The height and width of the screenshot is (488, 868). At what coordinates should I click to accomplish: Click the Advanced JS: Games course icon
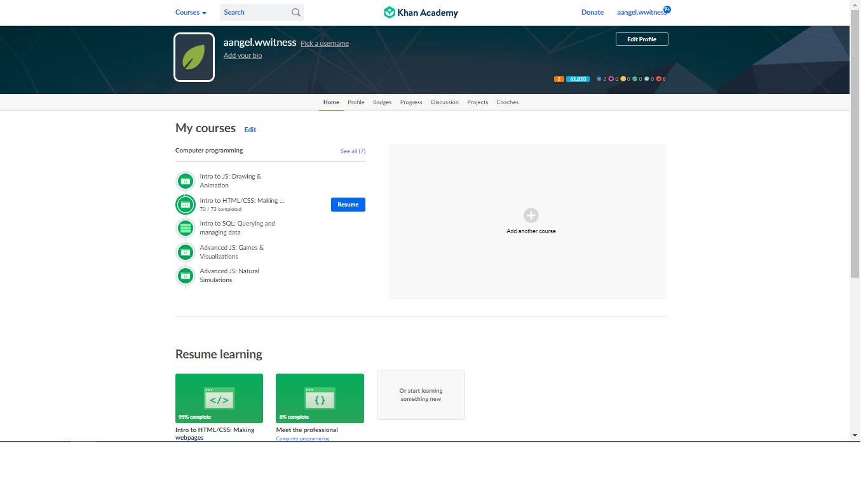point(186,252)
